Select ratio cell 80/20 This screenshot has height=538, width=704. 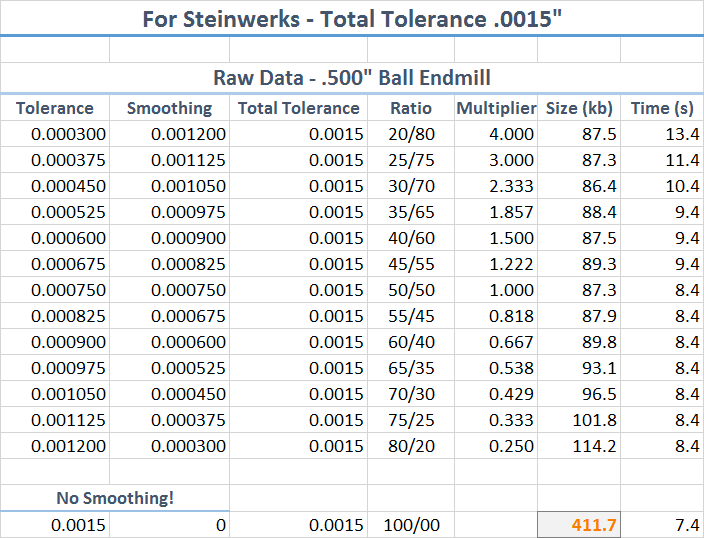click(x=411, y=446)
